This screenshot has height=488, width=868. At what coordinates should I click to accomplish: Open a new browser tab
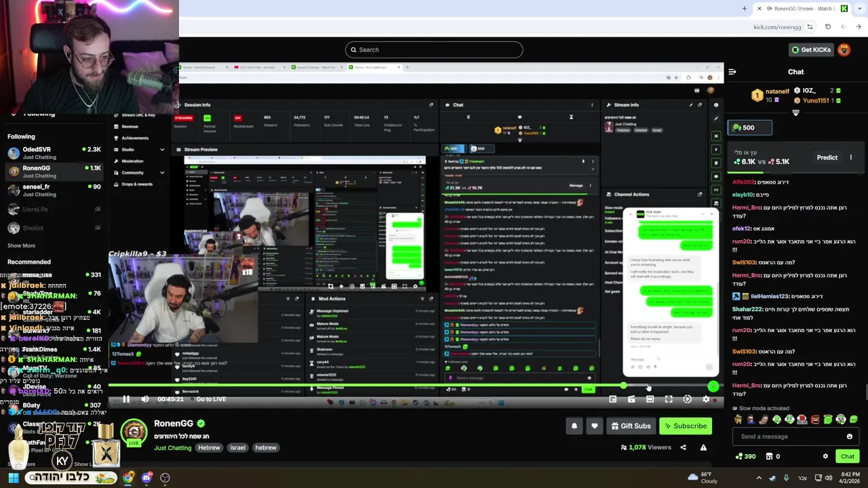coord(745,9)
